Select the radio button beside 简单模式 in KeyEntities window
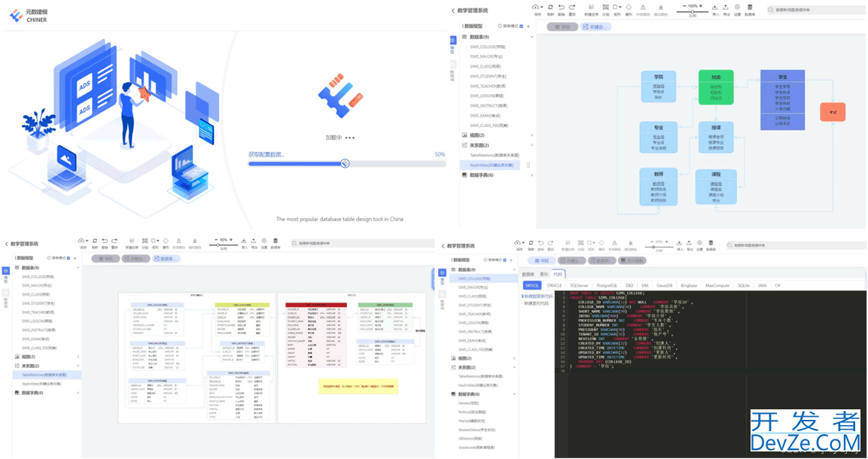The image size is (868, 459). coord(500,26)
